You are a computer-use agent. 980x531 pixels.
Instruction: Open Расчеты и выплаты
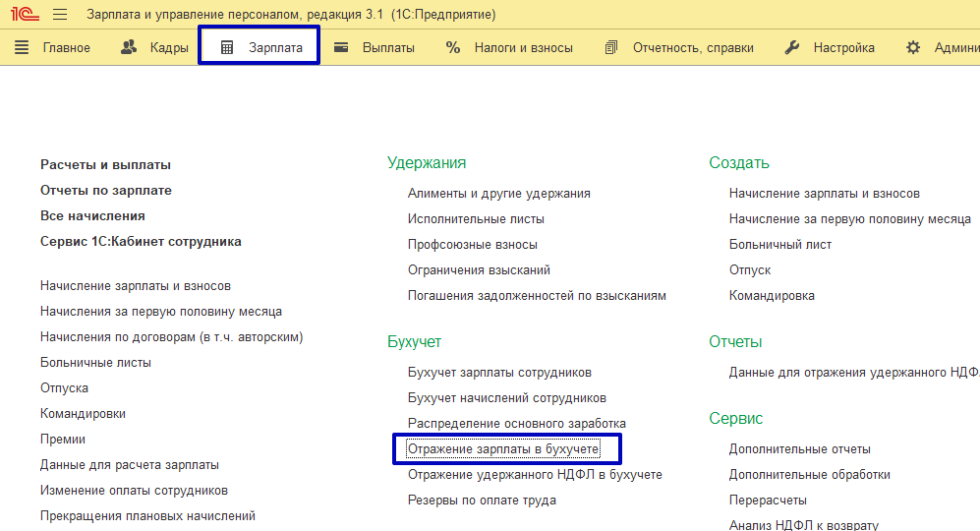coord(105,165)
